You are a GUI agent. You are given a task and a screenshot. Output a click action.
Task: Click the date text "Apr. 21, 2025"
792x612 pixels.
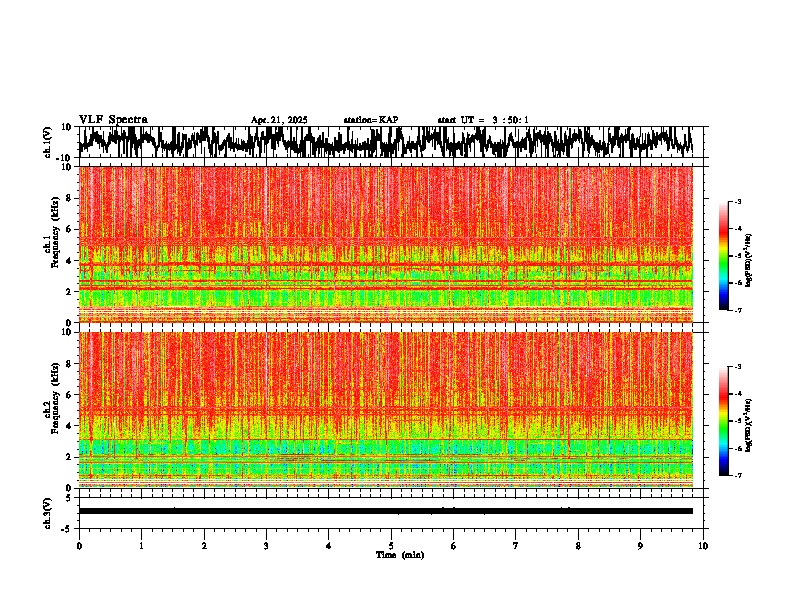pos(279,120)
